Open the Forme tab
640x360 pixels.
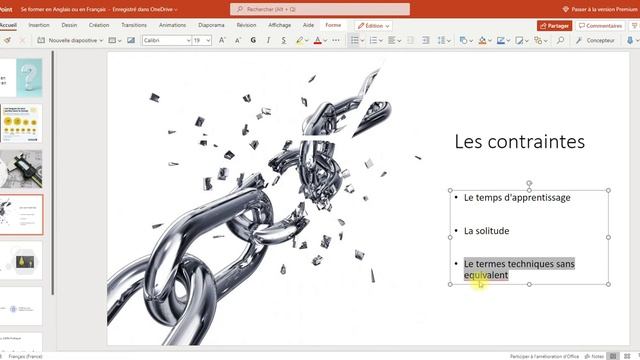[x=333, y=25]
